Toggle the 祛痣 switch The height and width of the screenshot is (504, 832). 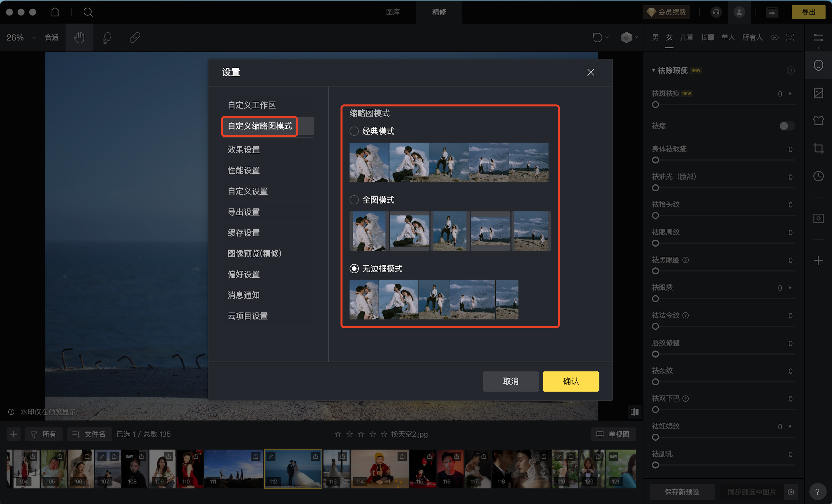(x=786, y=126)
